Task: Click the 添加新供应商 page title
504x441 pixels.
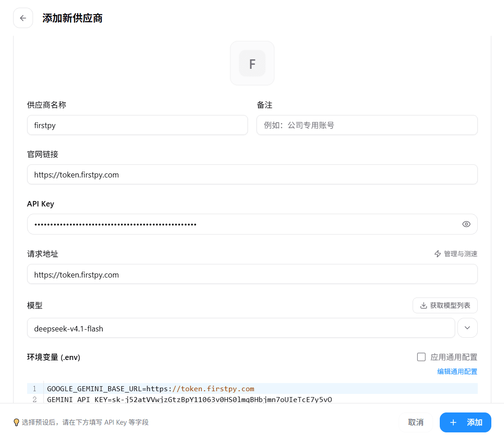Action: click(x=72, y=18)
